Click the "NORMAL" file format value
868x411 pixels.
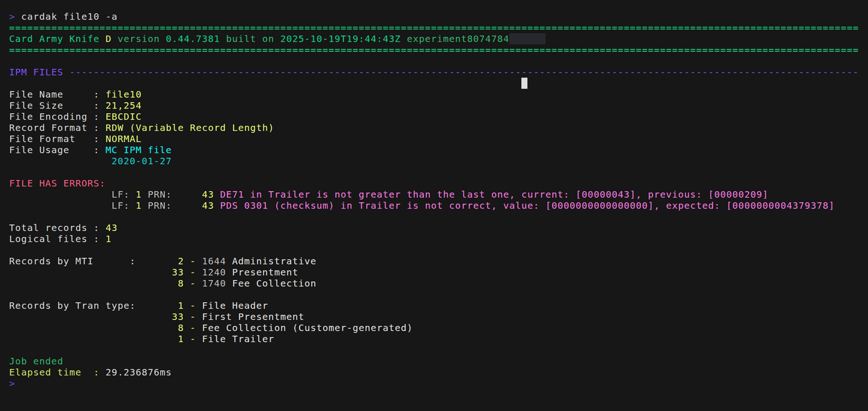123,139
